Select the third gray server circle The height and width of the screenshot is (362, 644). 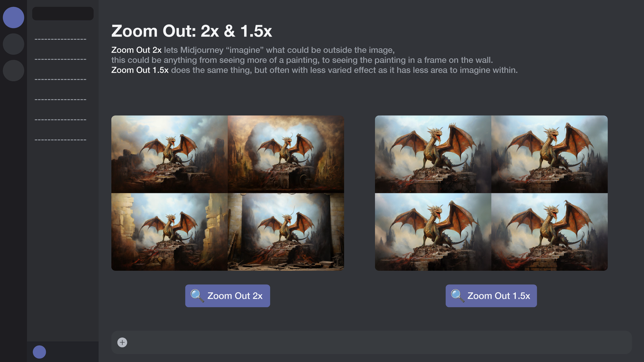(x=13, y=70)
